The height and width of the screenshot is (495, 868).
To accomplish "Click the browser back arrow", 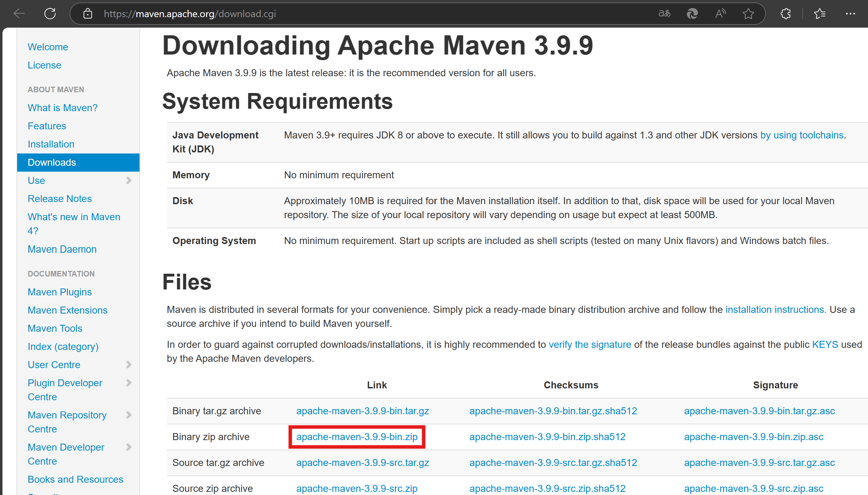I will pos(19,14).
